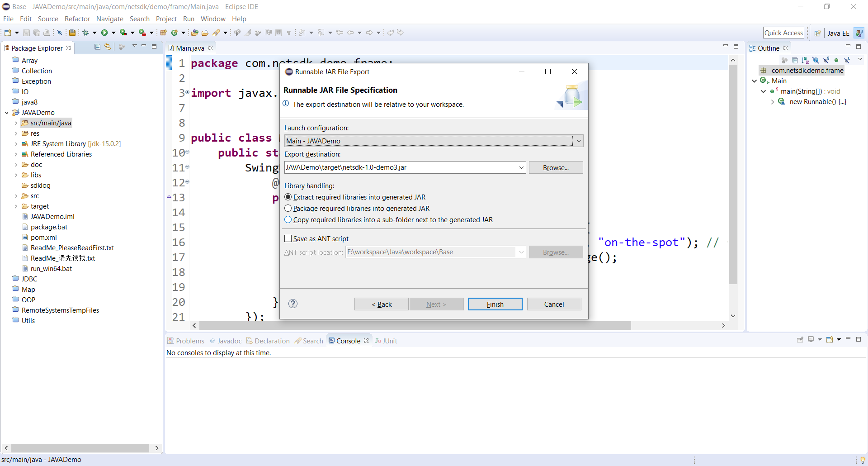868x466 pixels.
Task: Click the Open Console icon in Console view
Action: pos(830,339)
